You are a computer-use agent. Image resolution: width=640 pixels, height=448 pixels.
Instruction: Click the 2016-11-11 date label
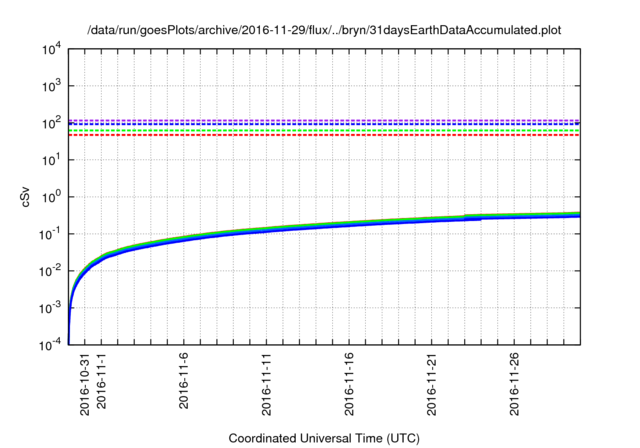266,384
